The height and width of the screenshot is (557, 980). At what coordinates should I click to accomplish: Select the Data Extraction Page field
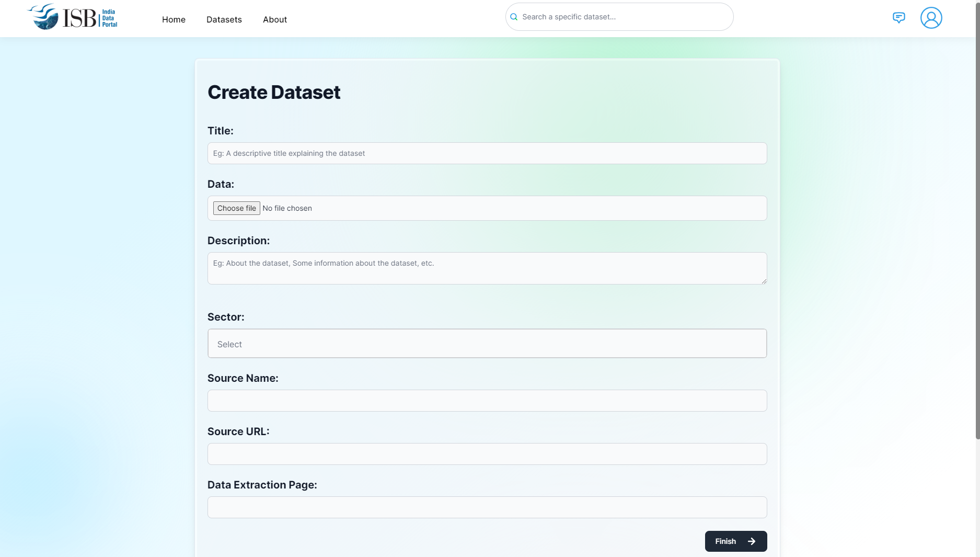pyautogui.click(x=487, y=507)
